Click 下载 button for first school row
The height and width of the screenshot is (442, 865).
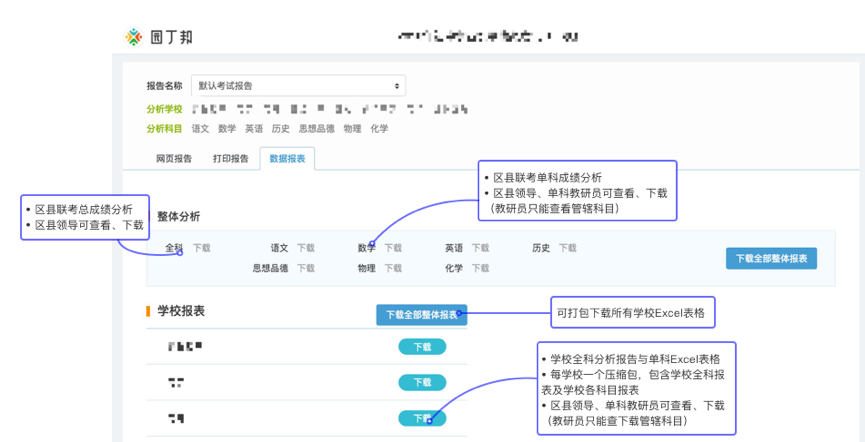click(x=422, y=347)
